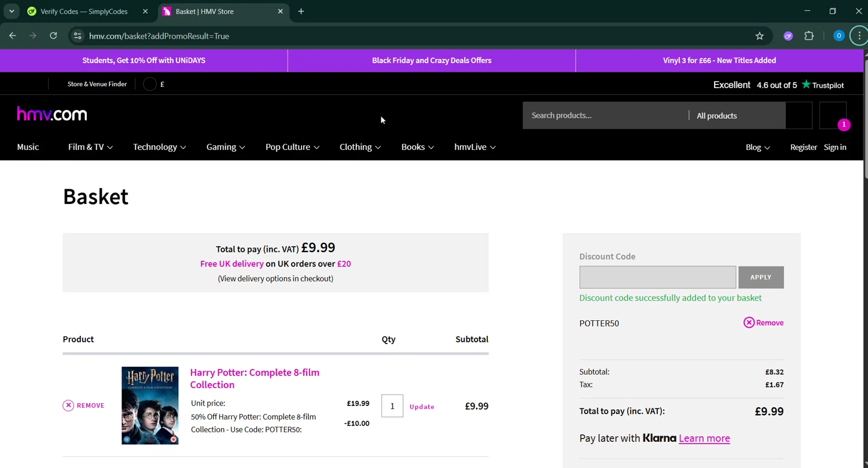This screenshot has height=468, width=868.
Task: Click the Remove icon next to POTTER50
Action: click(749, 323)
